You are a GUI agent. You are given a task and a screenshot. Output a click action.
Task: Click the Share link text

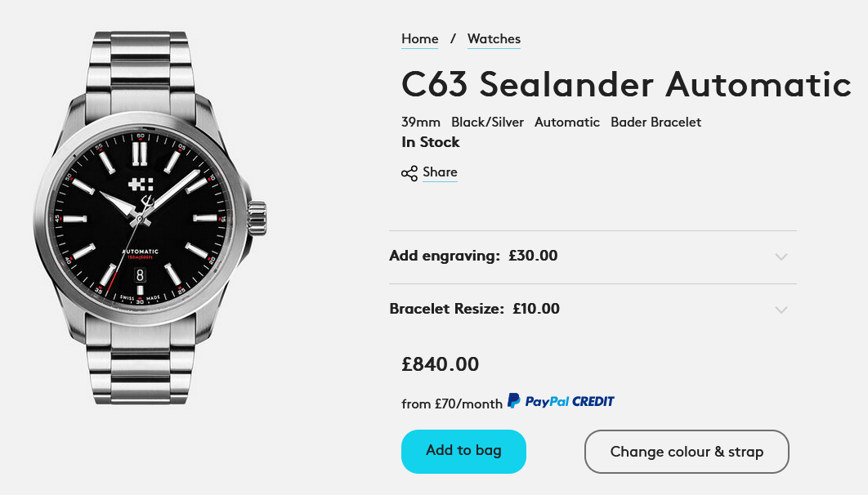[440, 172]
